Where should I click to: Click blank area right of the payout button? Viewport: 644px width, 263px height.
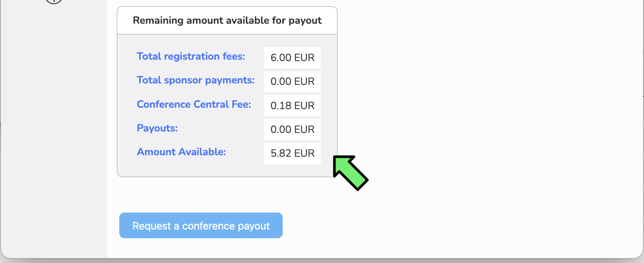(436, 226)
